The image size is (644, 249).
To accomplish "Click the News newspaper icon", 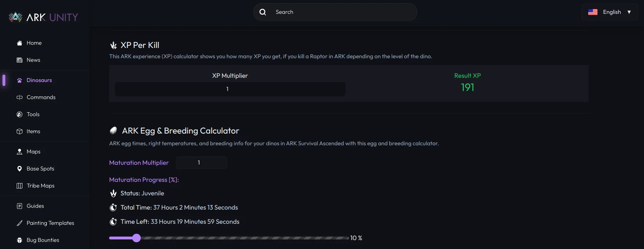I will click(x=20, y=60).
